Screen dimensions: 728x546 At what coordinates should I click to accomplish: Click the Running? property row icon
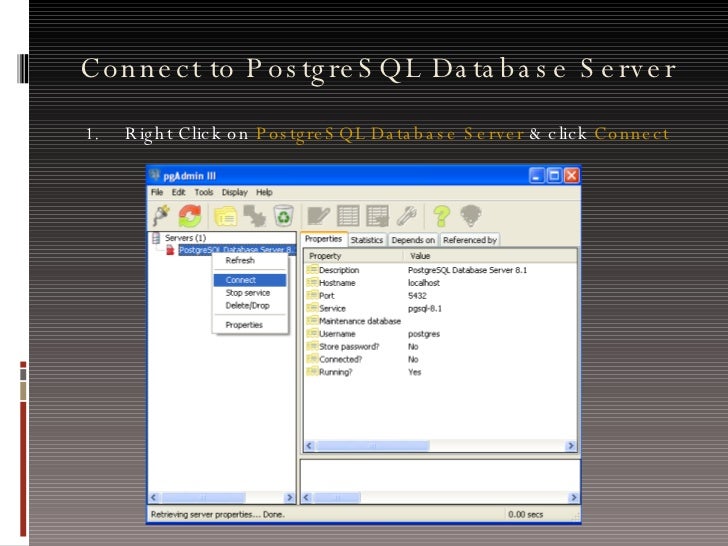pyautogui.click(x=312, y=372)
